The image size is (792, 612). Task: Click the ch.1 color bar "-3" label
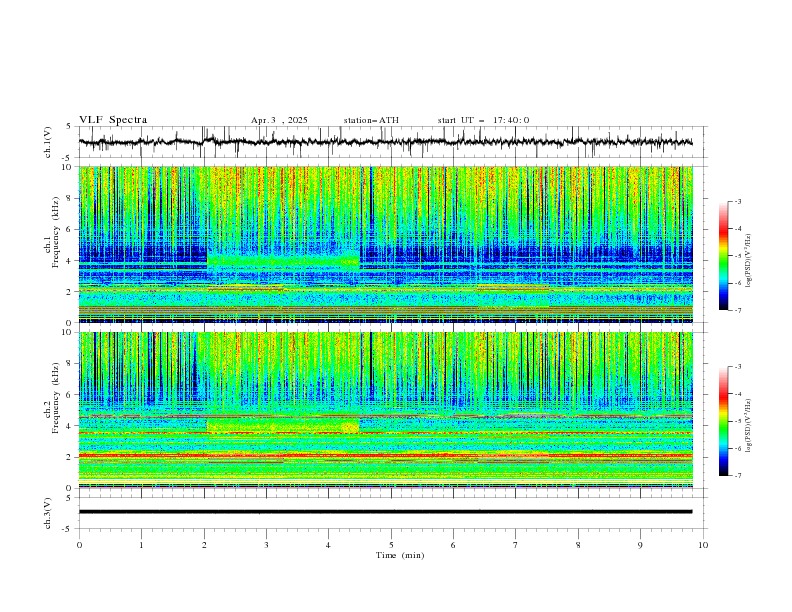point(738,201)
